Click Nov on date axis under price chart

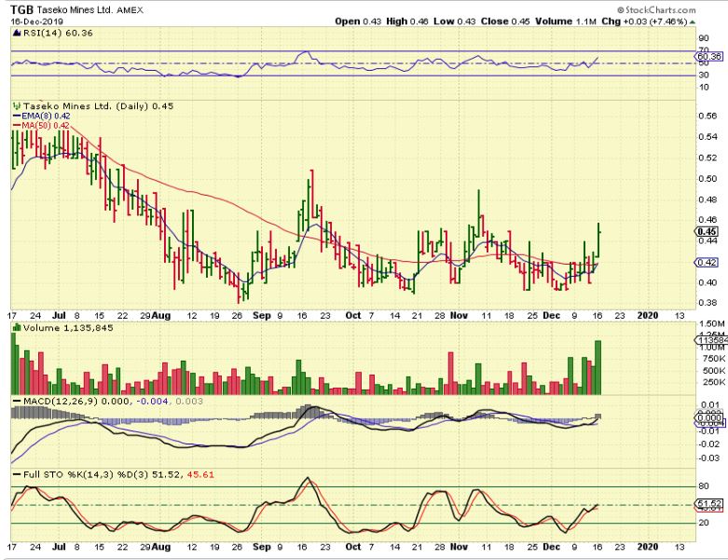(459, 316)
